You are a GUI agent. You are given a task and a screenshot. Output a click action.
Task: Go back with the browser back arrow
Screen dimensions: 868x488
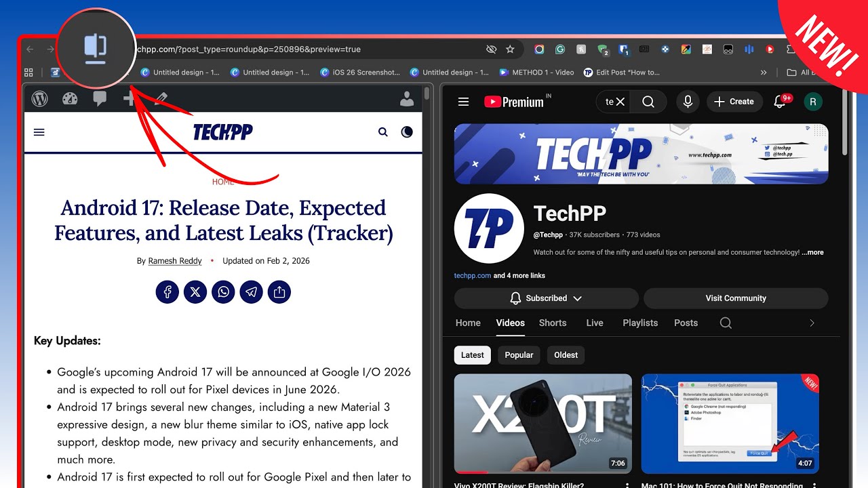pyautogui.click(x=30, y=49)
